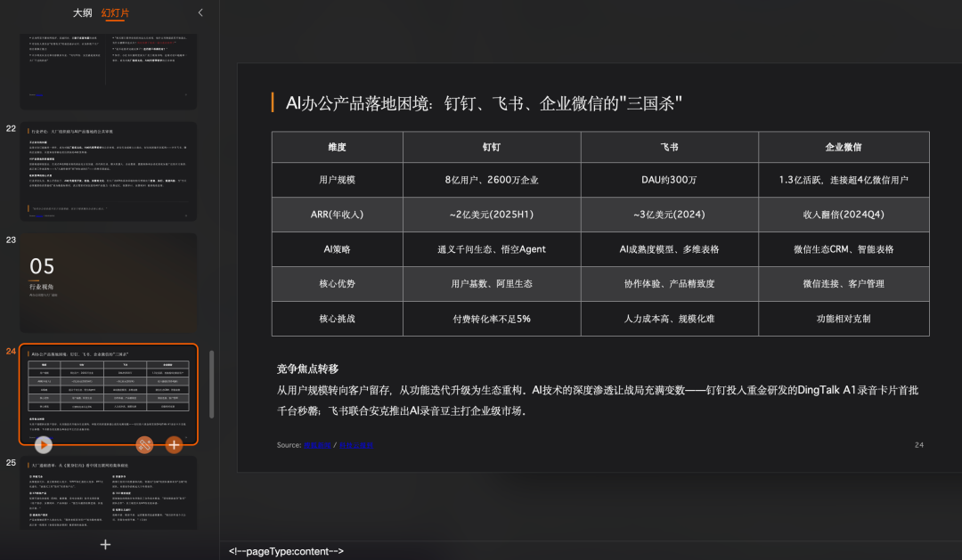Viewport: 962px width, 560px height.
Task: Click the 核心挑战 row label cell
Action: (x=338, y=319)
